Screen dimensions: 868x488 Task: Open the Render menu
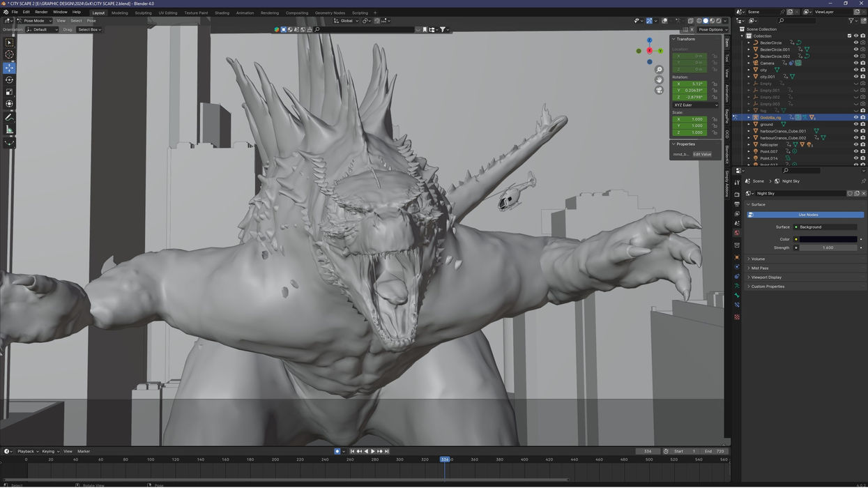(x=41, y=12)
